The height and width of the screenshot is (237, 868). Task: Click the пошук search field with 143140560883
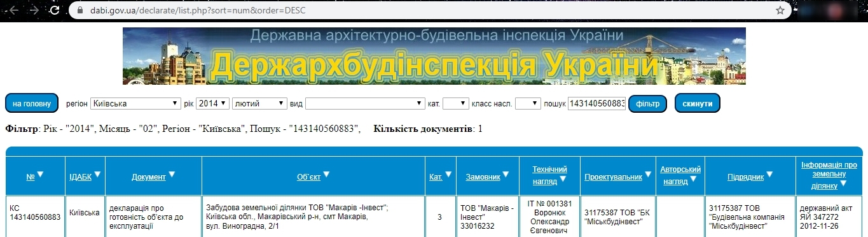click(x=596, y=103)
